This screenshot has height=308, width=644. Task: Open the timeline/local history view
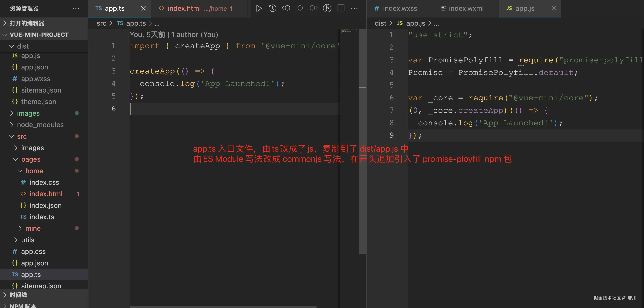click(x=273, y=8)
